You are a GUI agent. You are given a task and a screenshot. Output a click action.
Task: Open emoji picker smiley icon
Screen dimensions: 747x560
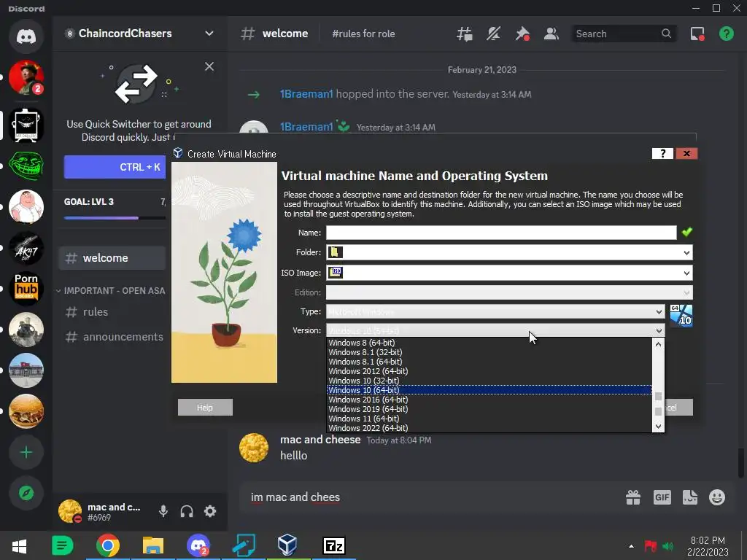[717, 497]
